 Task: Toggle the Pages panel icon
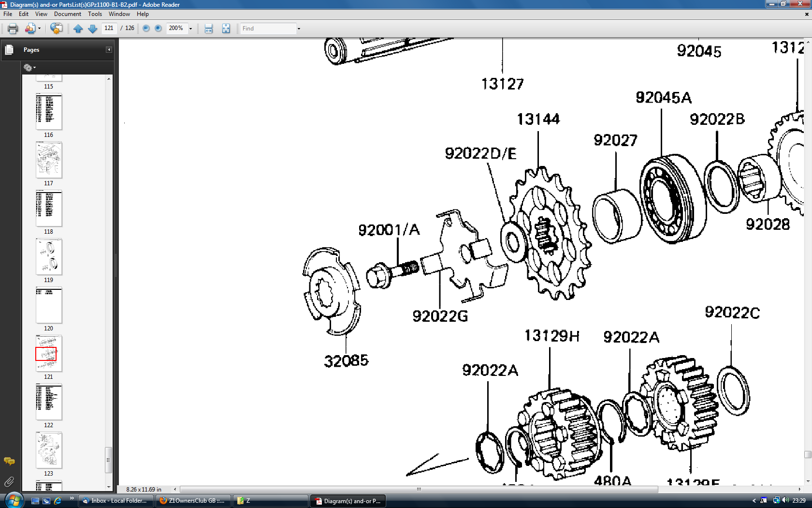tap(9, 50)
